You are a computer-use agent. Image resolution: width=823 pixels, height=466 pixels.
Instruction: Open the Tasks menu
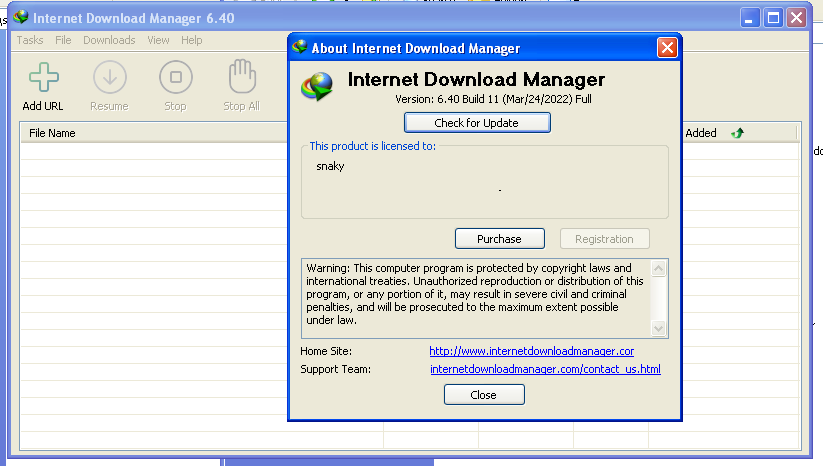pyautogui.click(x=30, y=40)
